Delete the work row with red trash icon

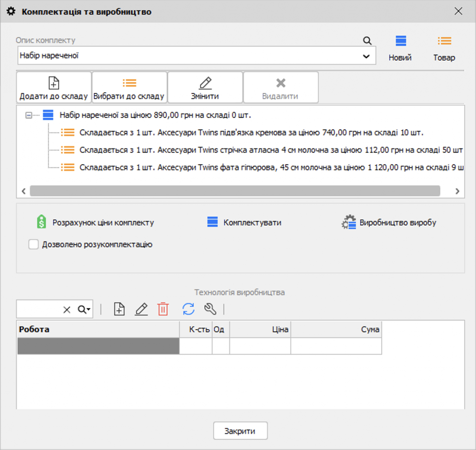[x=163, y=309]
